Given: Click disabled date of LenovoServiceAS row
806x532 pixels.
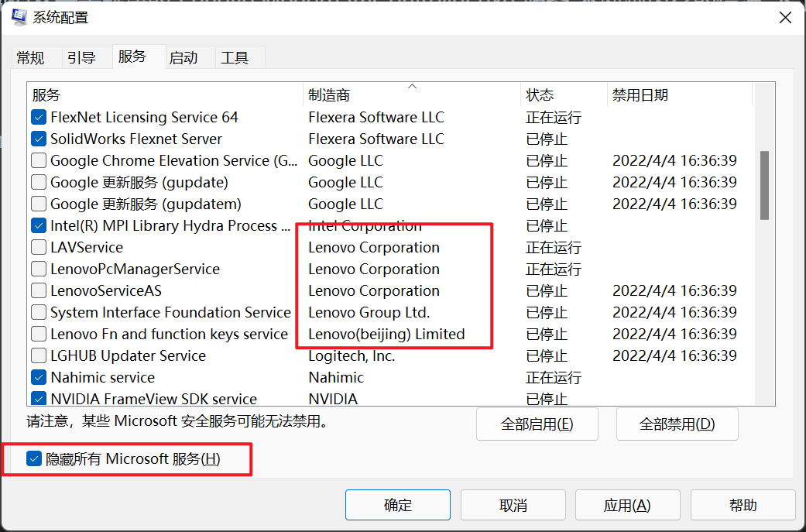Looking at the screenshot, I should click(x=674, y=290).
